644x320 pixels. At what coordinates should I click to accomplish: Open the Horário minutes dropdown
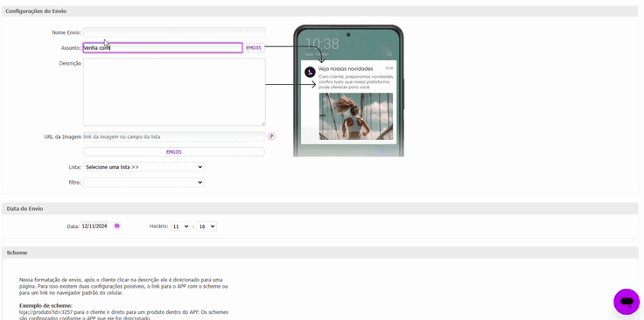pyautogui.click(x=206, y=226)
